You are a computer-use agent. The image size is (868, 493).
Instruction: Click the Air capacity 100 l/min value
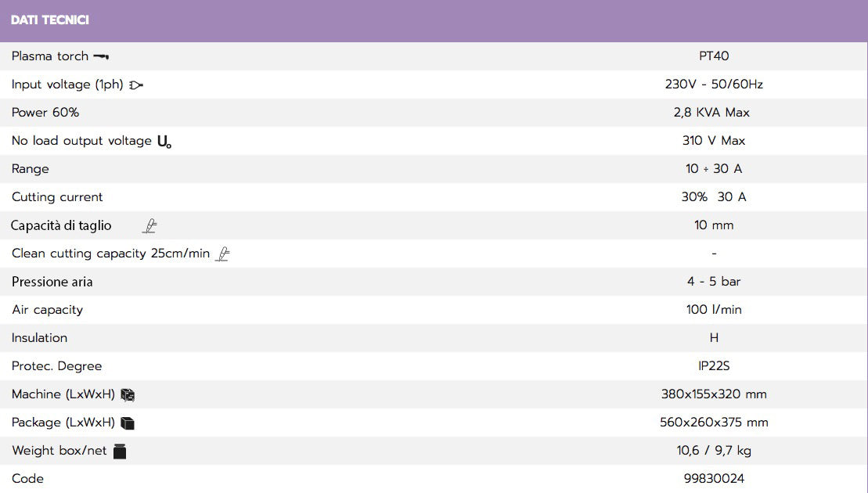coord(714,309)
